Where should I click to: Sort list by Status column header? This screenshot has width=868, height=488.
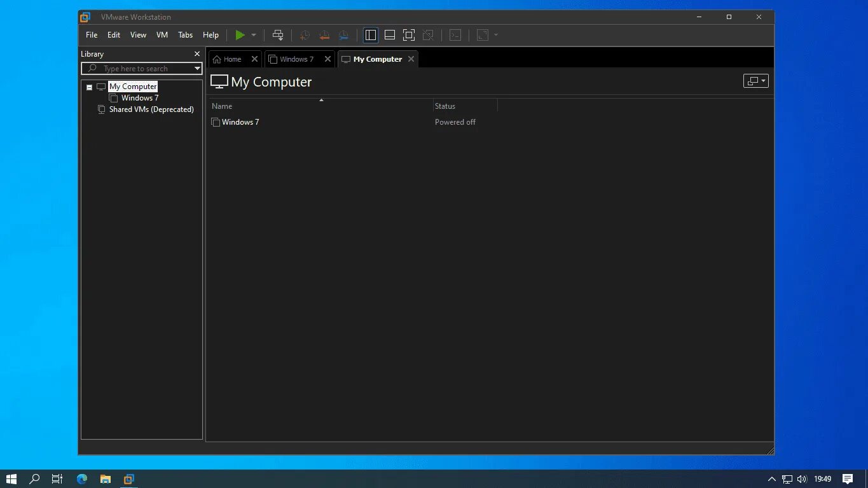465,106
